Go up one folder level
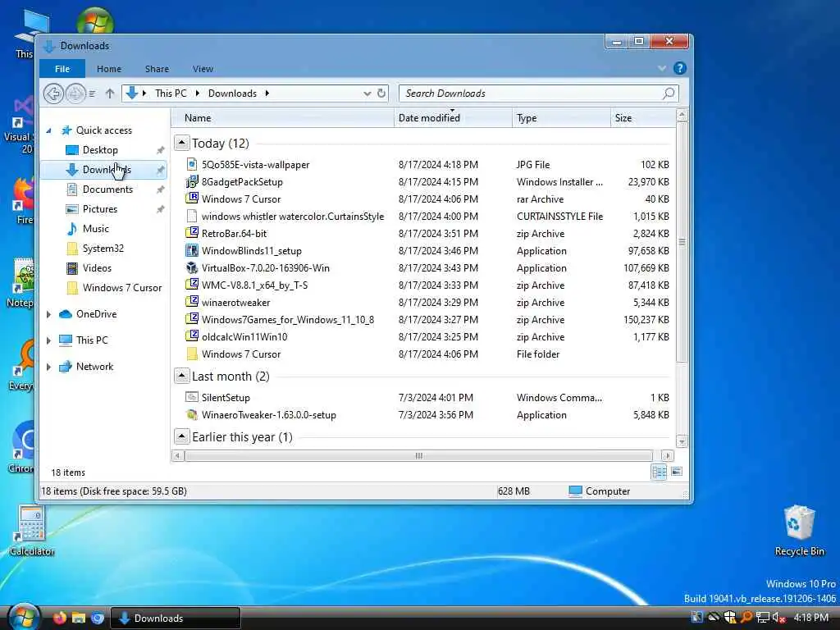The image size is (840, 630). pyautogui.click(x=110, y=94)
